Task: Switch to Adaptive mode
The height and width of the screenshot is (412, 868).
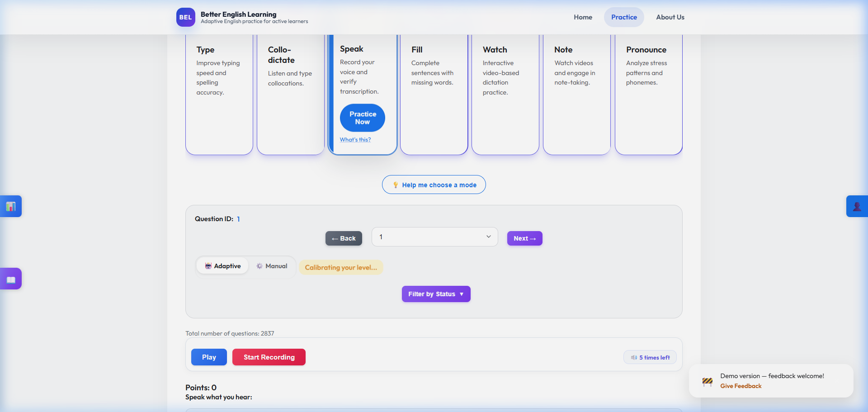Action: (222, 266)
